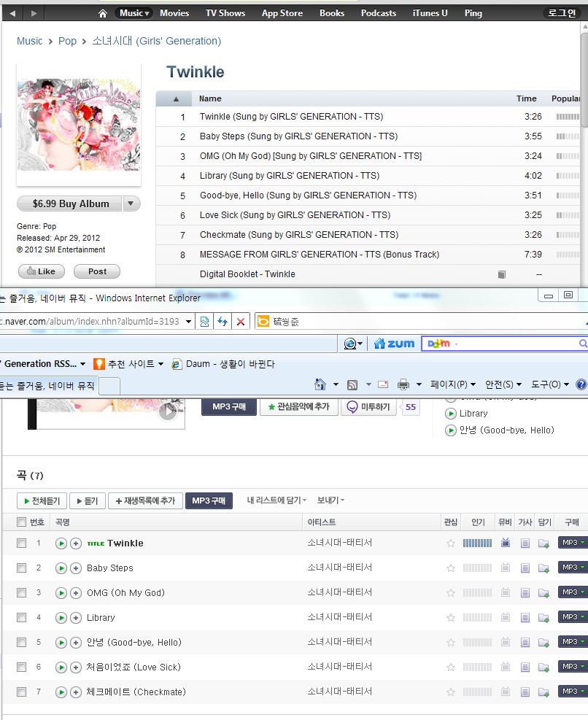Follow Pop breadcrumb link

[x=68, y=41]
